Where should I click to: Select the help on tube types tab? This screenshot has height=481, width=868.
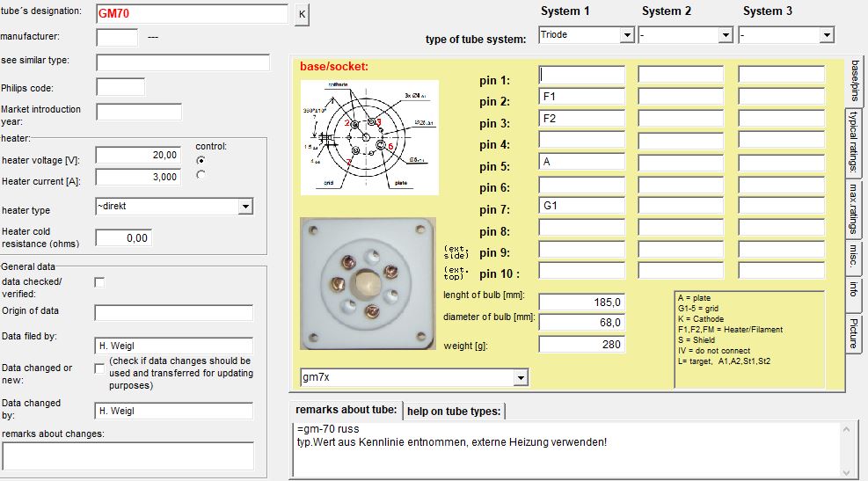click(x=454, y=412)
